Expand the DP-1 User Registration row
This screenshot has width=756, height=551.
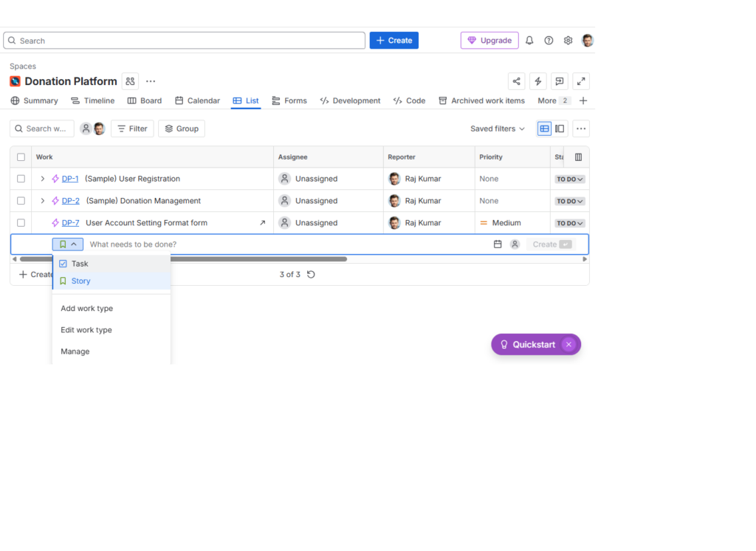coord(42,179)
